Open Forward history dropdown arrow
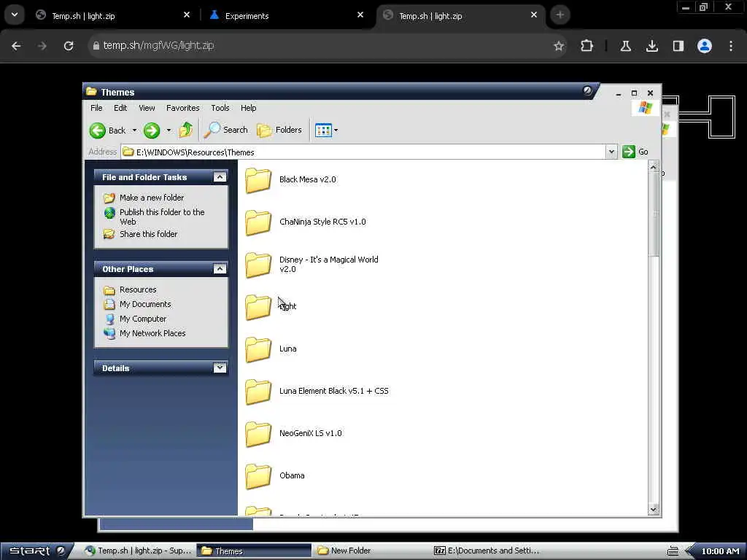This screenshot has width=747, height=560. (x=169, y=130)
